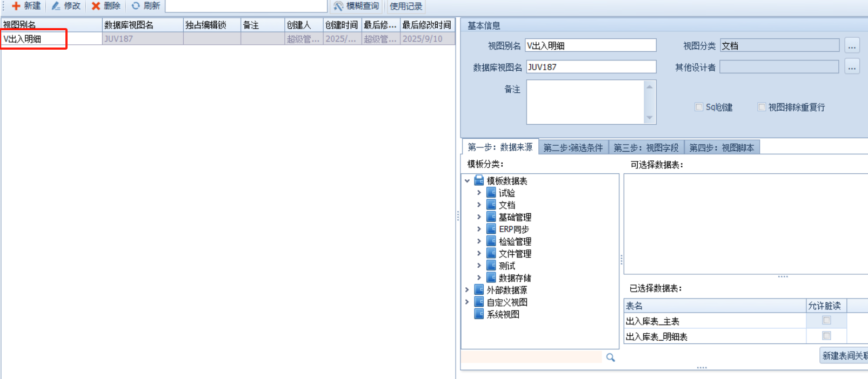The image size is (868, 379).
Task: Click the 新建 plus icon in toolbar
Action: (16, 6)
